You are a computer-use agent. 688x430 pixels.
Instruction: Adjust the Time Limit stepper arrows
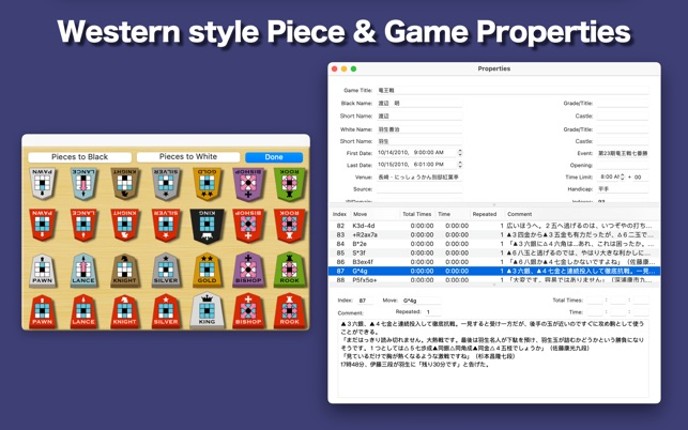tap(622, 177)
